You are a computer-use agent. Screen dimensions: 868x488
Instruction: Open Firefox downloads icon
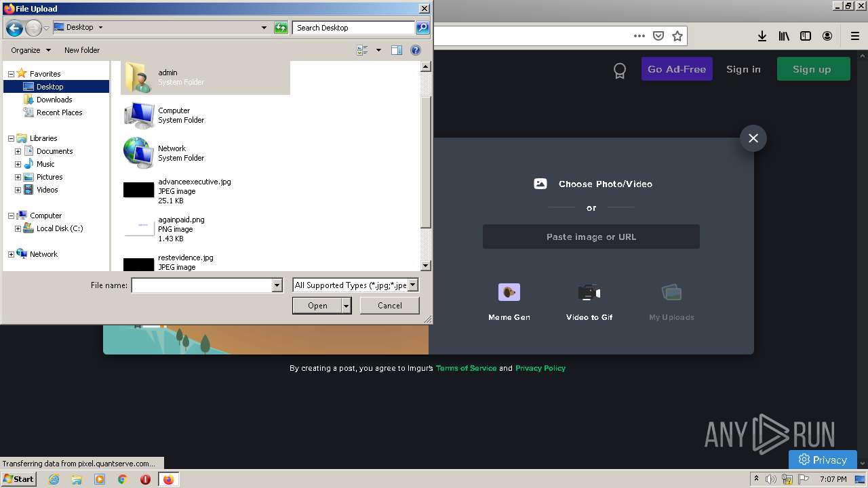[762, 36]
